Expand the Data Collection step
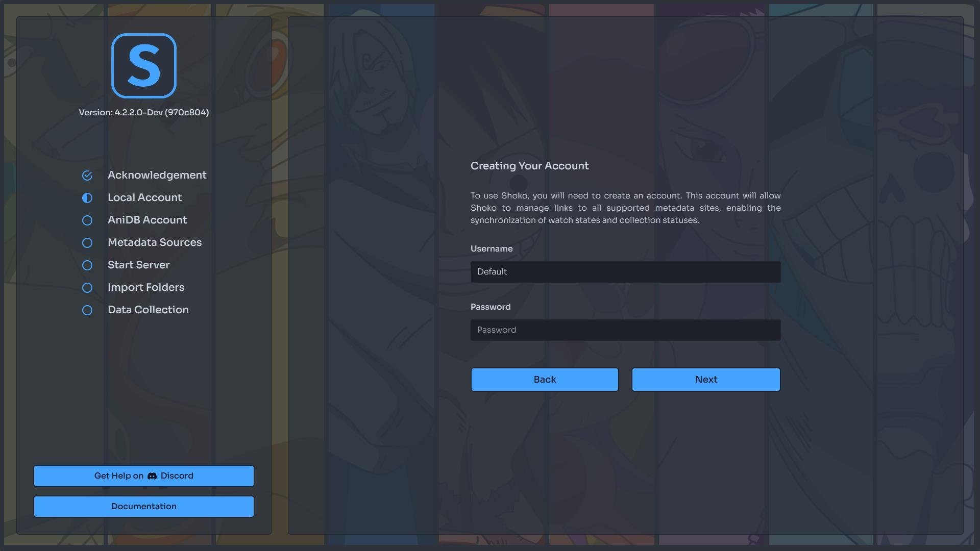980x551 pixels. click(148, 311)
